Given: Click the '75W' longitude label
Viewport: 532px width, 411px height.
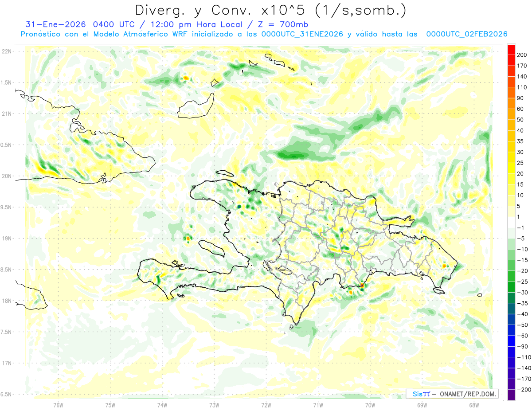Looking at the screenshot, I should click(x=110, y=405).
